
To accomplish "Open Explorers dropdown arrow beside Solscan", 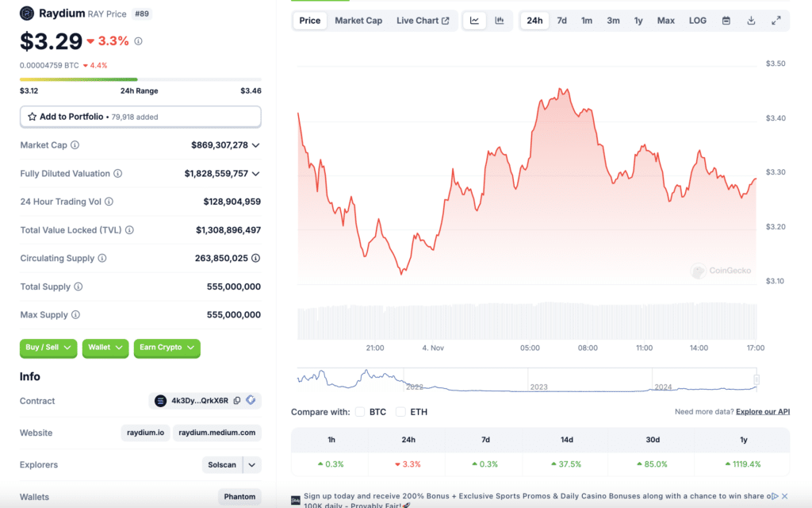I will click(x=251, y=465).
